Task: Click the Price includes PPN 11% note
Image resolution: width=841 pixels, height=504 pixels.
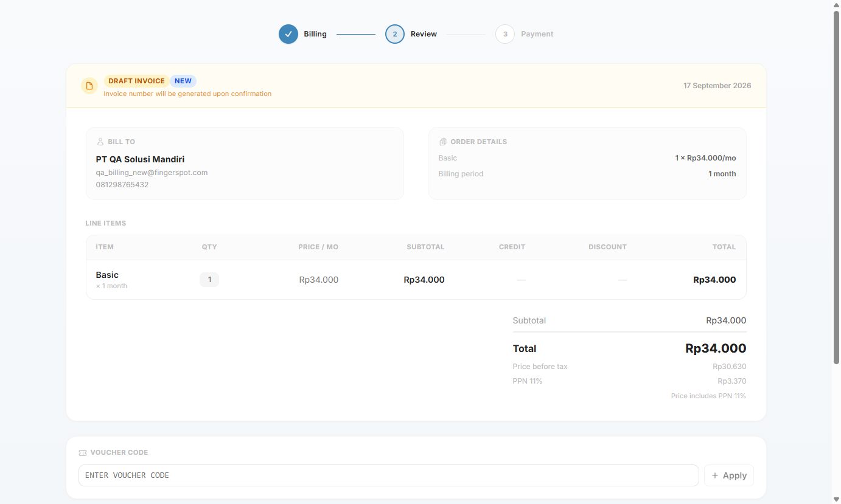Action: tap(708, 396)
